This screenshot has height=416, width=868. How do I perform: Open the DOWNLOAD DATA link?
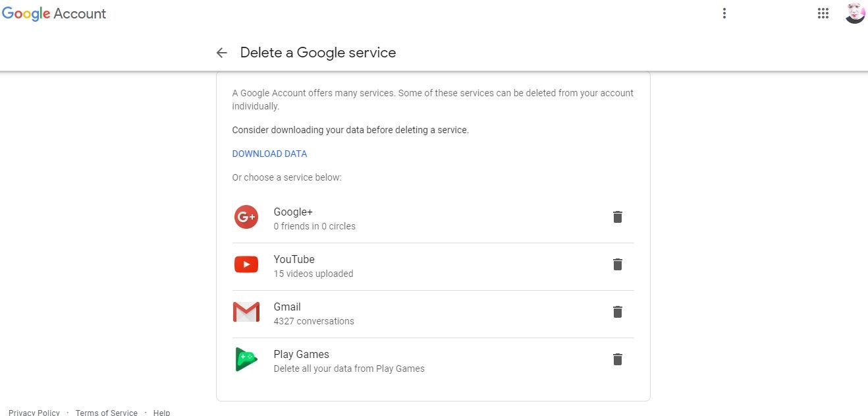click(x=269, y=154)
